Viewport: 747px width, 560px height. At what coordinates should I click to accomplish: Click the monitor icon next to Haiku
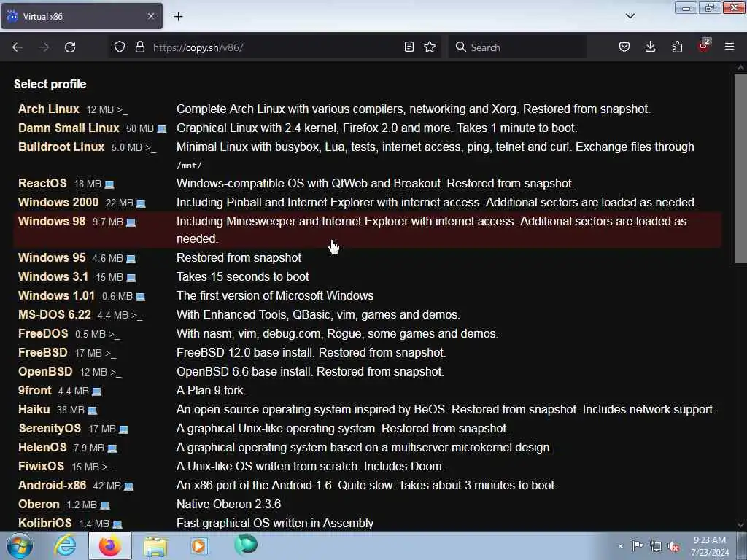click(x=93, y=411)
